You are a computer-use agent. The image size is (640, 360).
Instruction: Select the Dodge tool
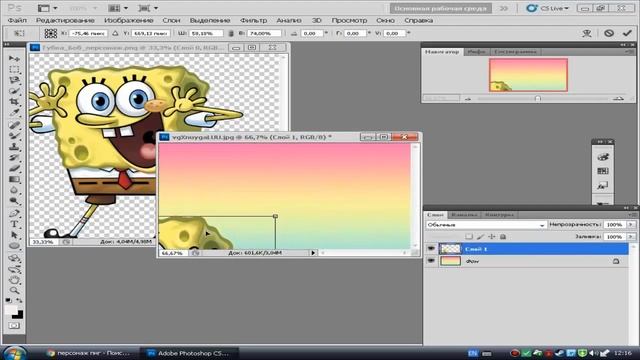click(x=14, y=201)
